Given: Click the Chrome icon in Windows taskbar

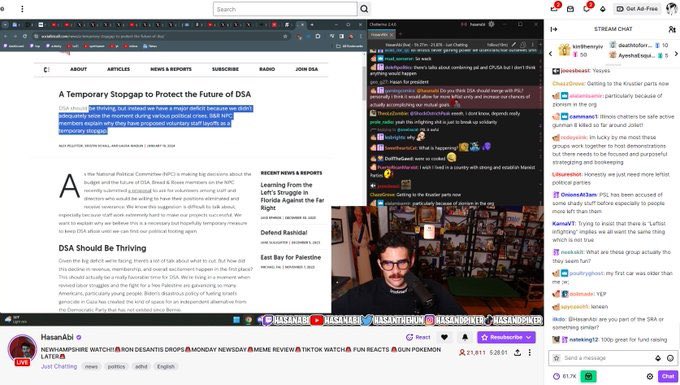Looking at the screenshot, I should click(248, 320).
